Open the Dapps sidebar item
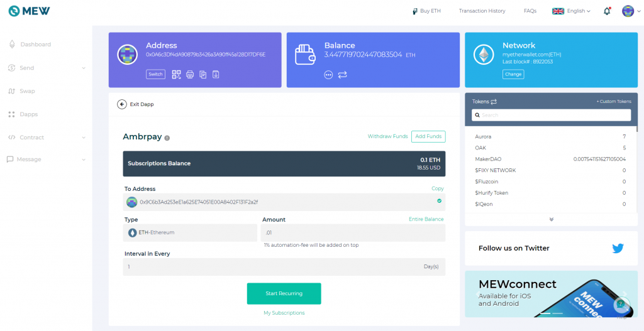Screen dimensions: 644x331 (x=23, y=114)
